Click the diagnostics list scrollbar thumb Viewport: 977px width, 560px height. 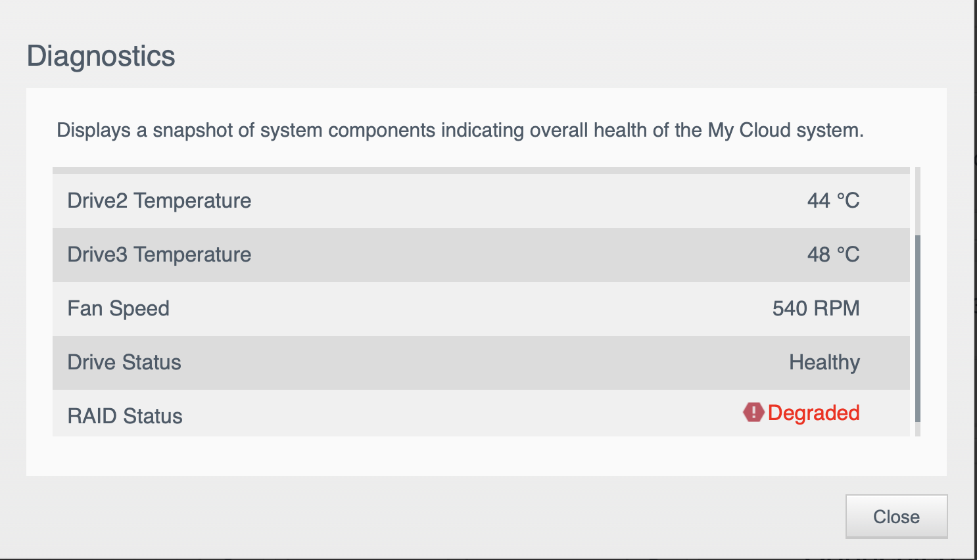click(x=918, y=329)
